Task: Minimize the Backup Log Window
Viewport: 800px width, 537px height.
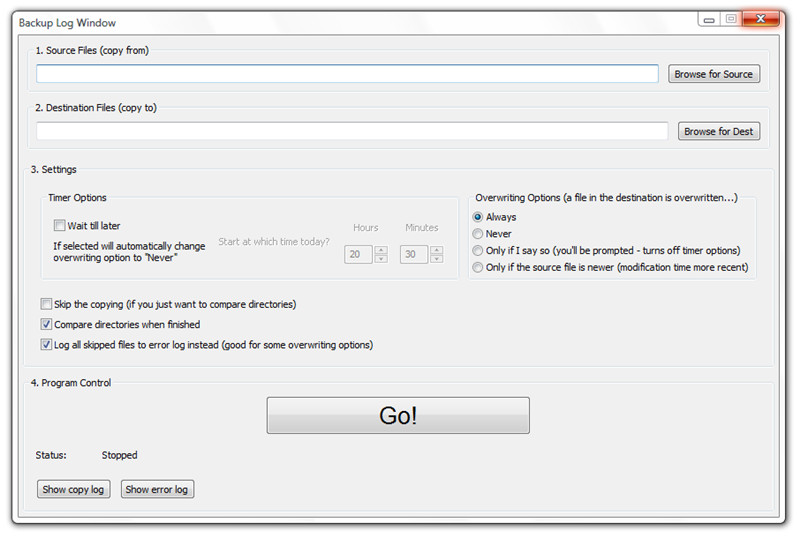Action: click(709, 19)
